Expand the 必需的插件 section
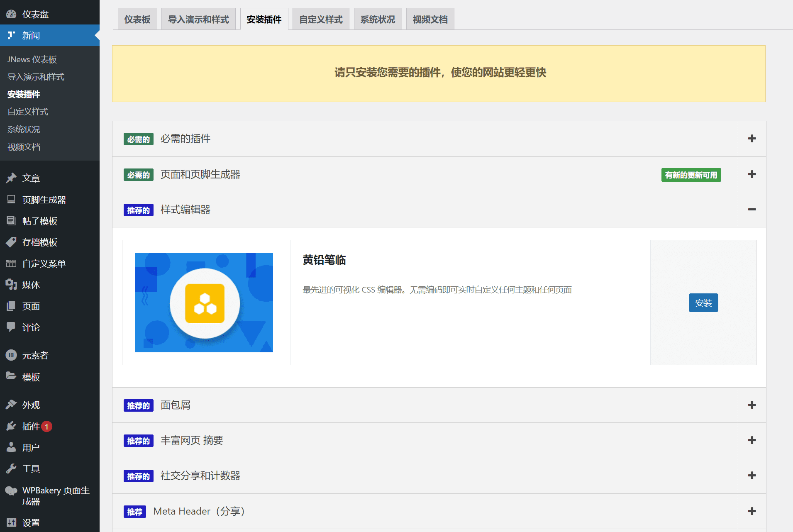The height and width of the screenshot is (532, 793). click(x=752, y=139)
